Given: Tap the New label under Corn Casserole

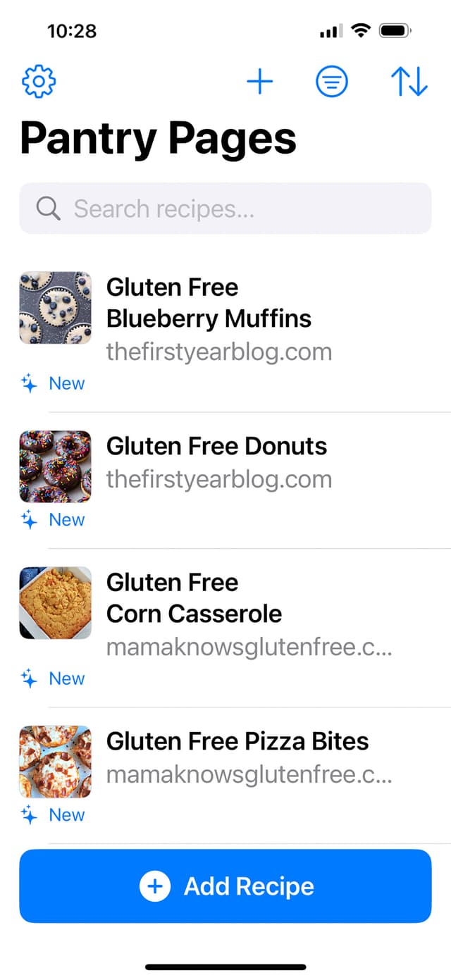Looking at the screenshot, I should 66,678.
